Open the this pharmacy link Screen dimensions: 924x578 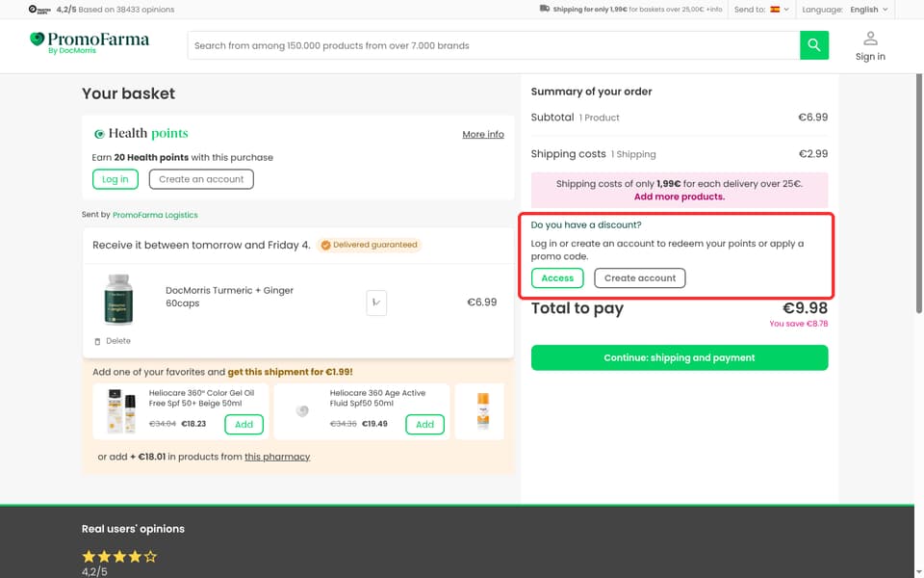[277, 457]
